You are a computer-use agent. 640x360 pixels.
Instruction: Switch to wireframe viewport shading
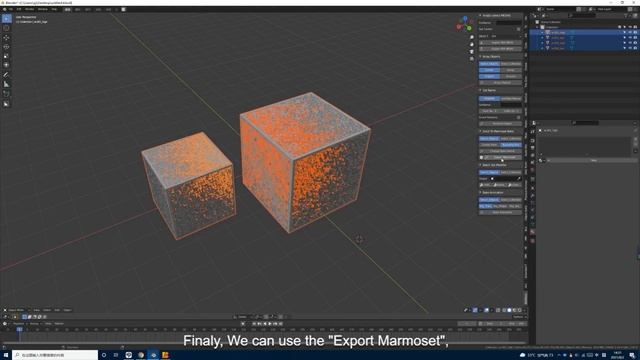(504, 310)
